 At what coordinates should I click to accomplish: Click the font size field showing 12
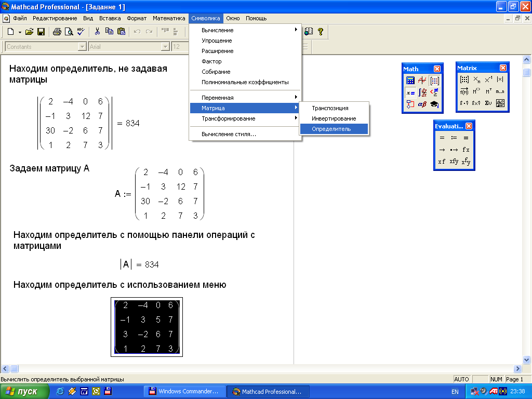[x=180, y=46]
